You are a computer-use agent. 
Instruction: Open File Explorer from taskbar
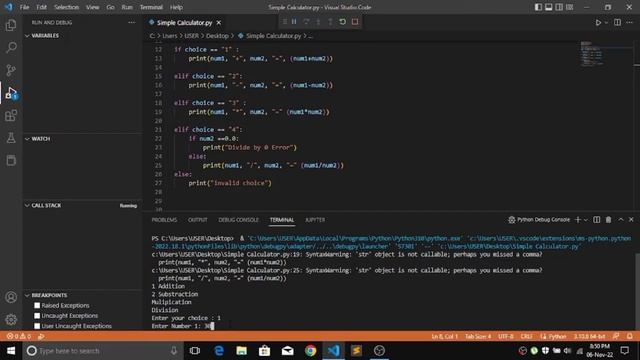coord(242,351)
